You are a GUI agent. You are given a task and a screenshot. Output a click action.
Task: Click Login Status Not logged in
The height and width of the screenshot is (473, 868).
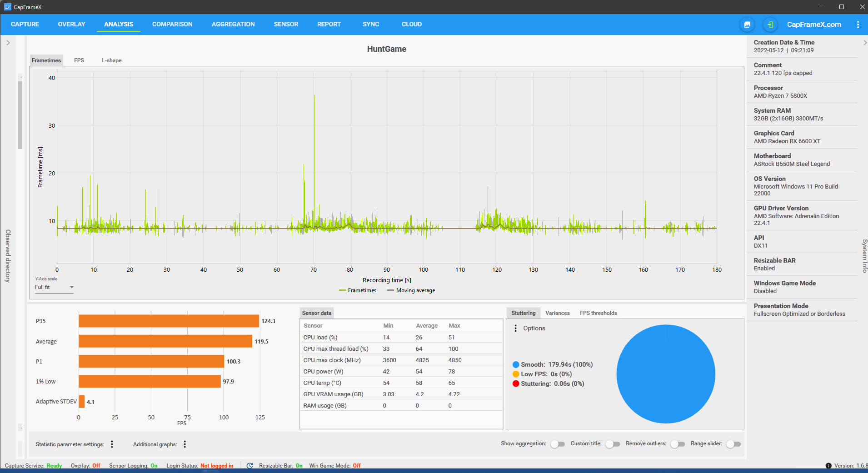point(200,466)
